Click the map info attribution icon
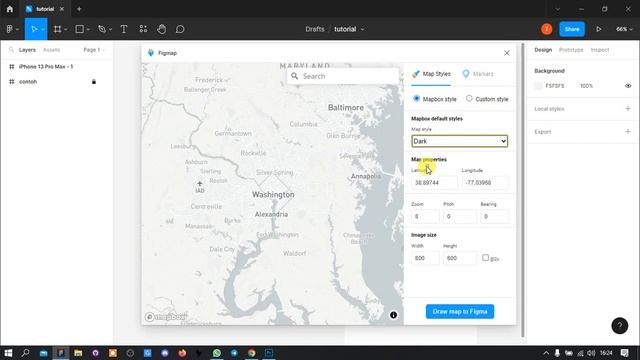The height and width of the screenshot is (360, 640). 393,315
